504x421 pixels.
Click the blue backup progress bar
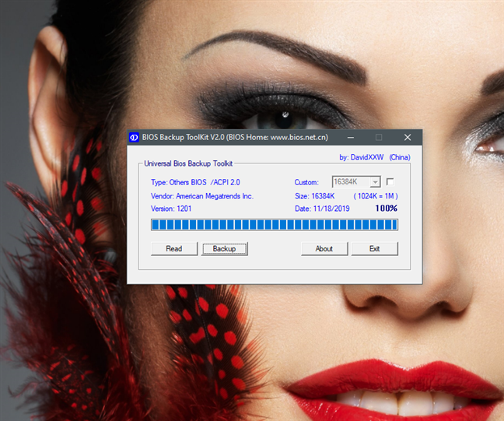pyautogui.click(x=275, y=224)
